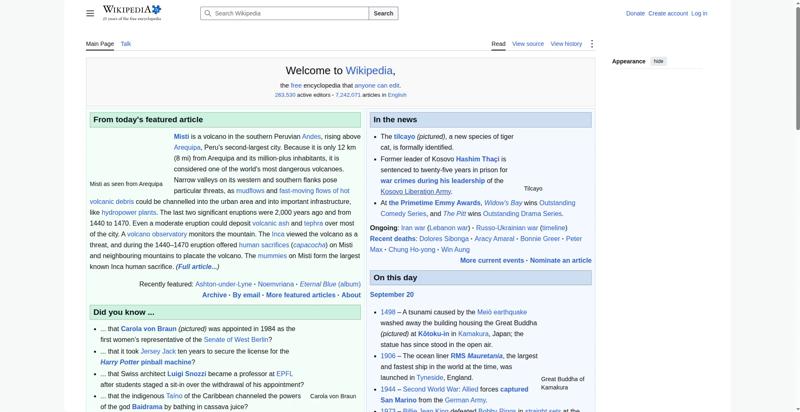Open the tilcayo news link
This screenshot has height=412, width=800.
[x=404, y=137]
